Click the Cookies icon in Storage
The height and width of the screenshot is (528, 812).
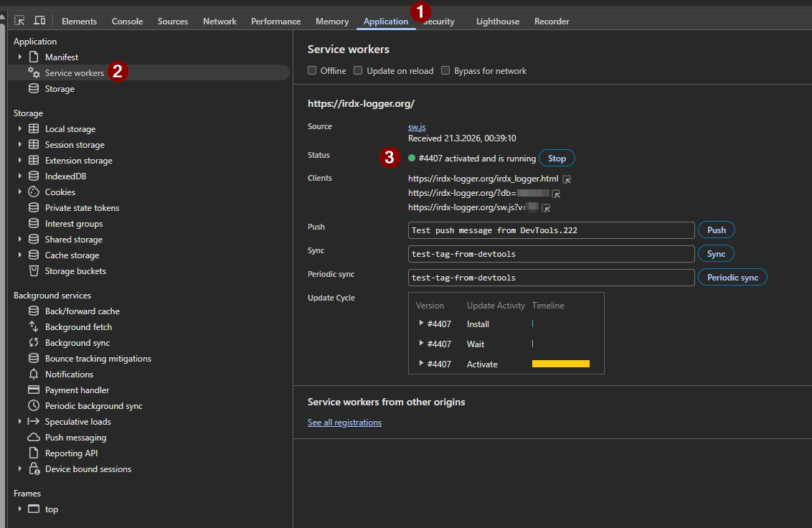point(33,192)
